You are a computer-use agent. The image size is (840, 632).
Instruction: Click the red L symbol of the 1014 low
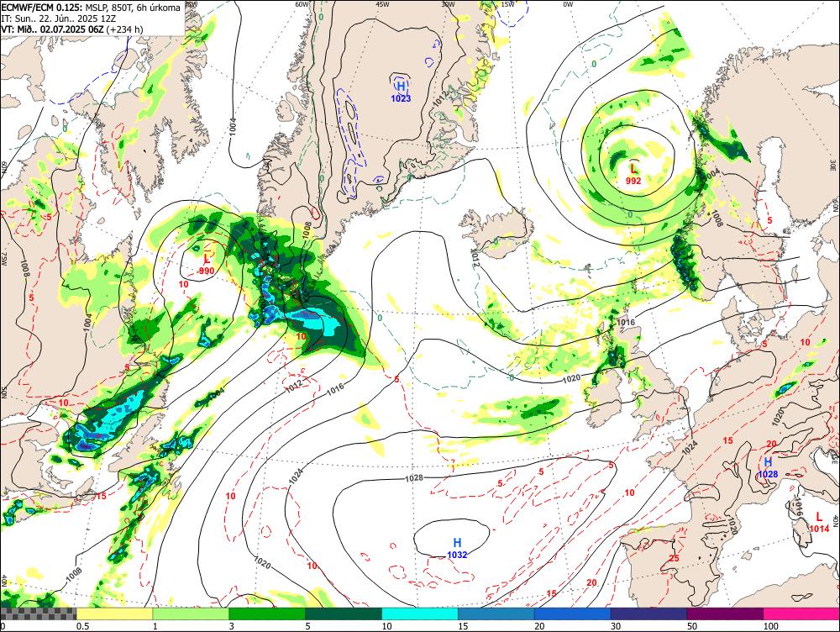pyautogui.click(x=819, y=517)
